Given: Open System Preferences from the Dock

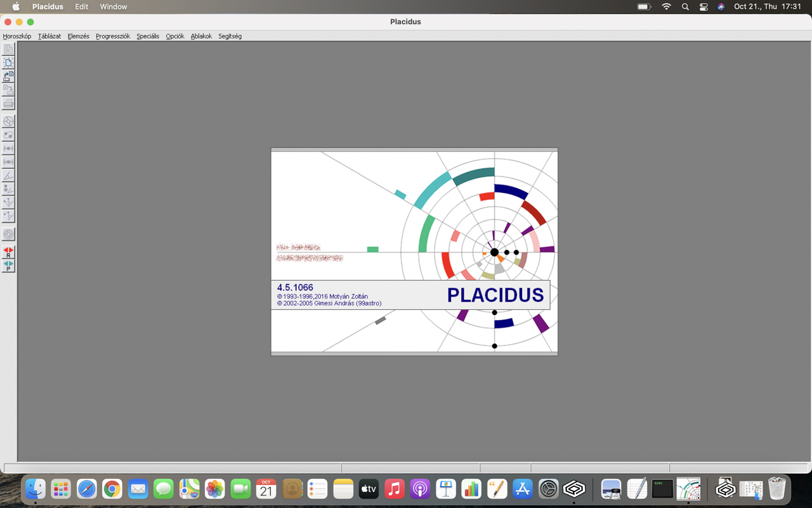Looking at the screenshot, I should click(x=548, y=489).
